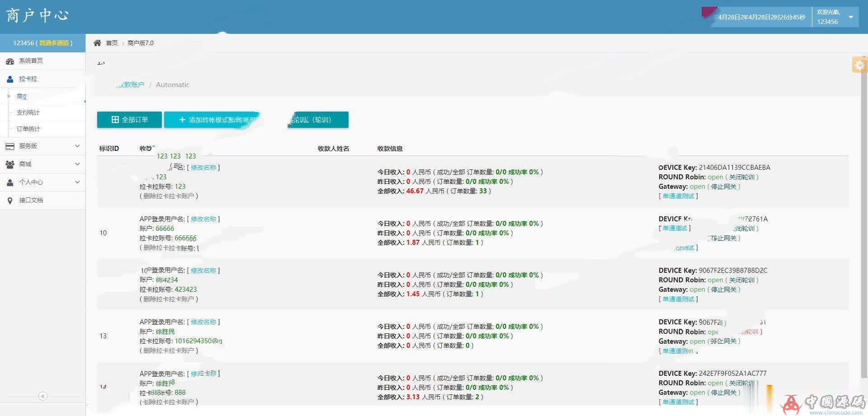Click the home icon in breadcrumb

(97, 43)
